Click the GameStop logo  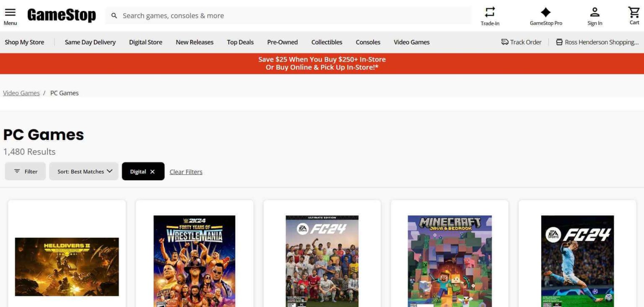click(61, 15)
